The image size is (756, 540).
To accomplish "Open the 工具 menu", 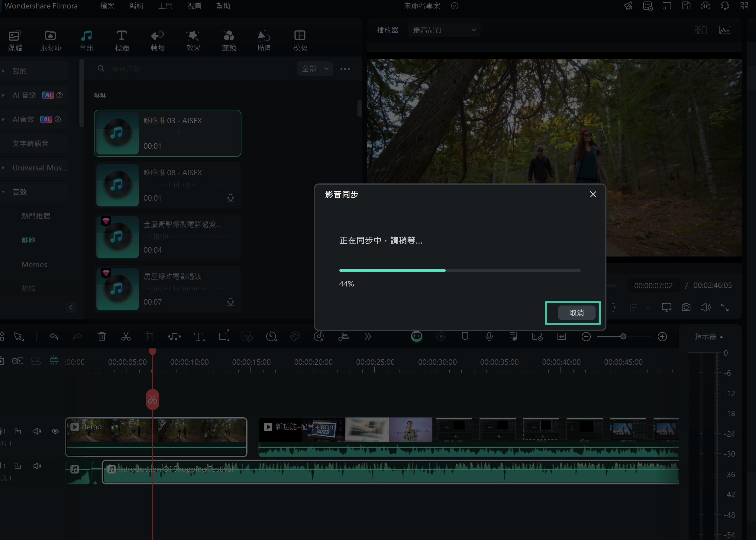I will click(165, 6).
